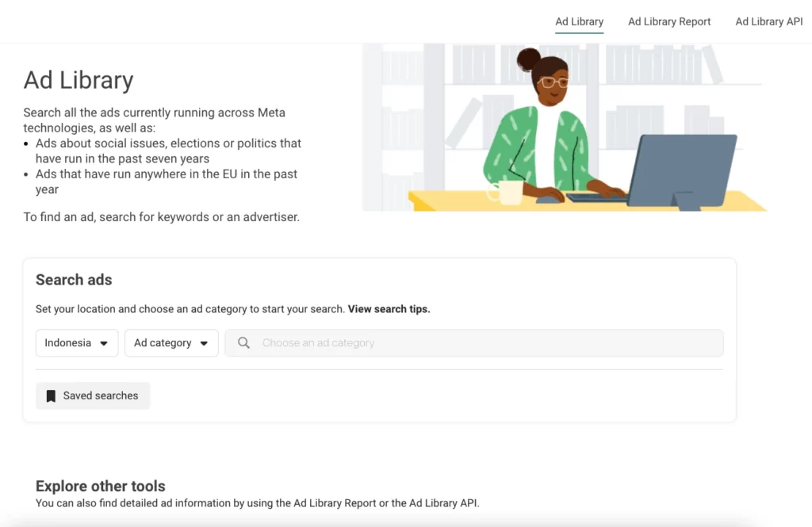812x527 pixels.
Task: Expand the Ad category dropdown
Action: (171, 342)
